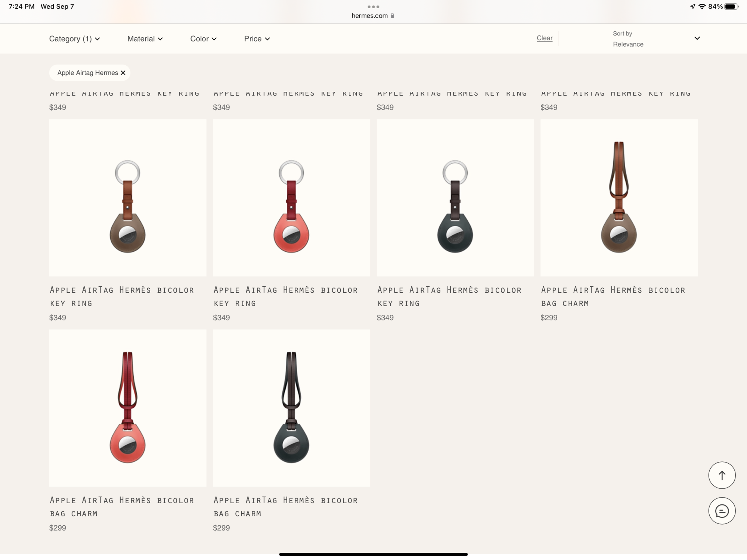
Task: Tap the three-dot multitasking icon
Action: click(x=373, y=7)
